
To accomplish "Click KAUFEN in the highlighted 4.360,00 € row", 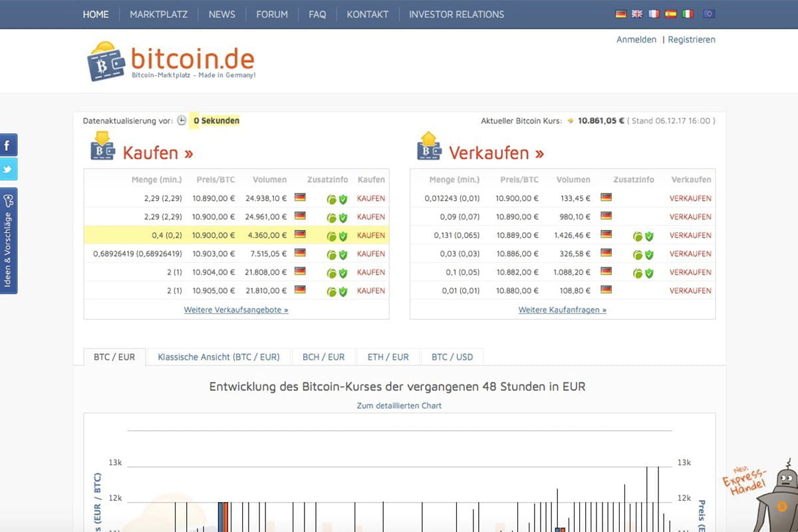I will tap(371, 235).
